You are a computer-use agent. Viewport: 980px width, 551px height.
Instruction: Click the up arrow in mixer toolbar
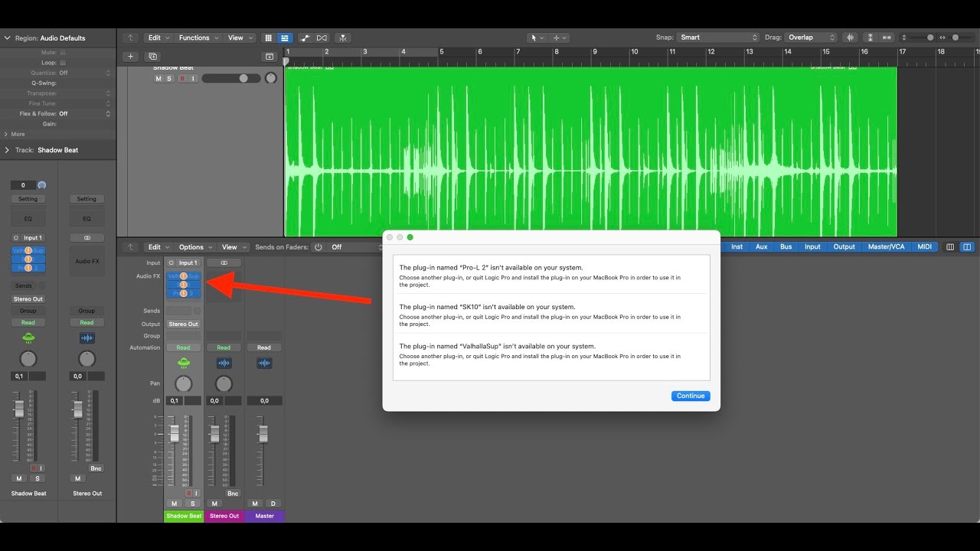pyautogui.click(x=130, y=247)
